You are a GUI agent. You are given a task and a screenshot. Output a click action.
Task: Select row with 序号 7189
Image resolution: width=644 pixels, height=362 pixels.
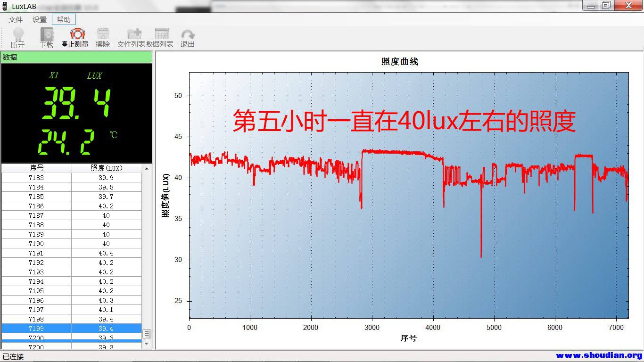click(72, 234)
